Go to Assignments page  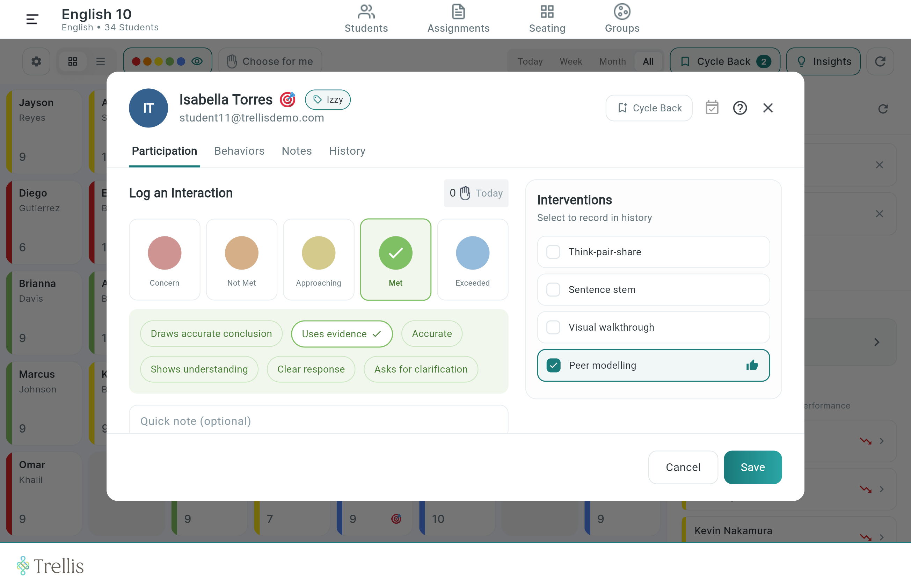coord(458,19)
